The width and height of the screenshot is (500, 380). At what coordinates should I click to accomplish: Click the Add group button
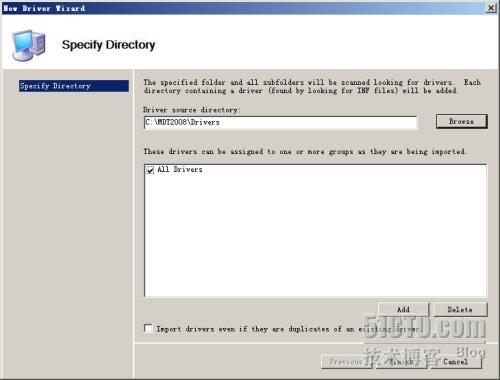[403, 310]
